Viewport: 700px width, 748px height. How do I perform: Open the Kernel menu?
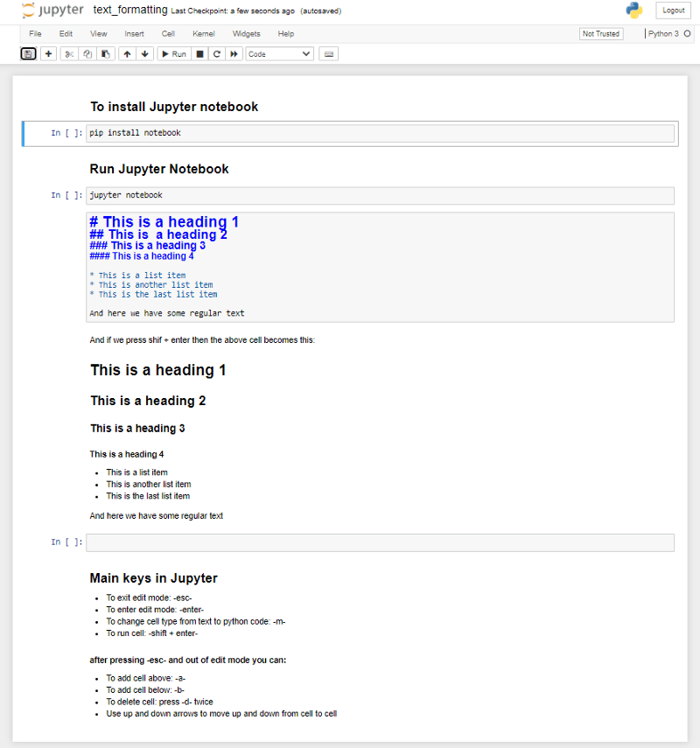tap(204, 34)
